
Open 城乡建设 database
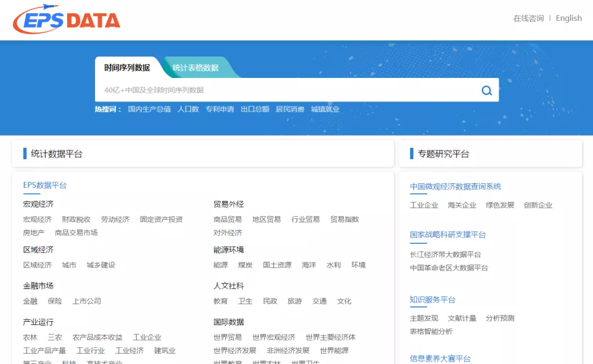point(100,265)
